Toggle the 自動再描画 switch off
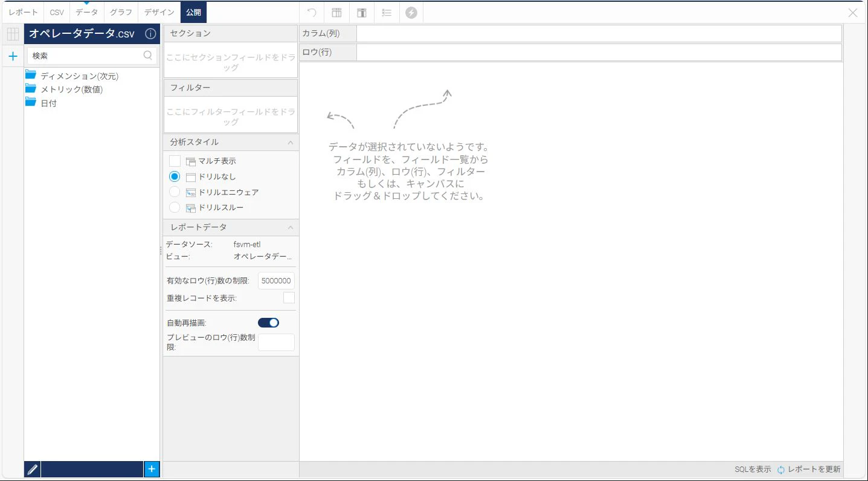Screen dimensions: 868x481 coord(268,323)
